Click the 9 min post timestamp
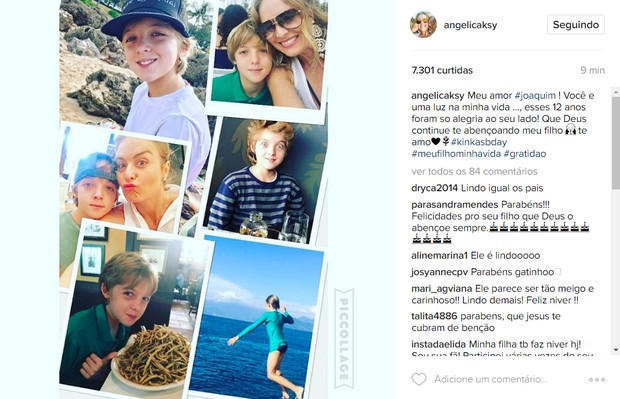Image resolution: width=620 pixels, height=399 pixels. click(x=592, y=70)
